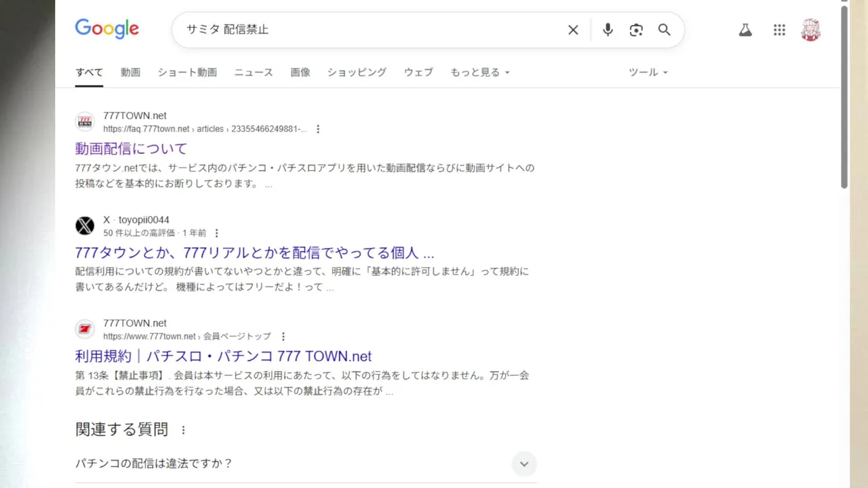This screenshot has width=868, height=488.
Task: Switch to the 画像 tab
Action: (x=300, y=72)
